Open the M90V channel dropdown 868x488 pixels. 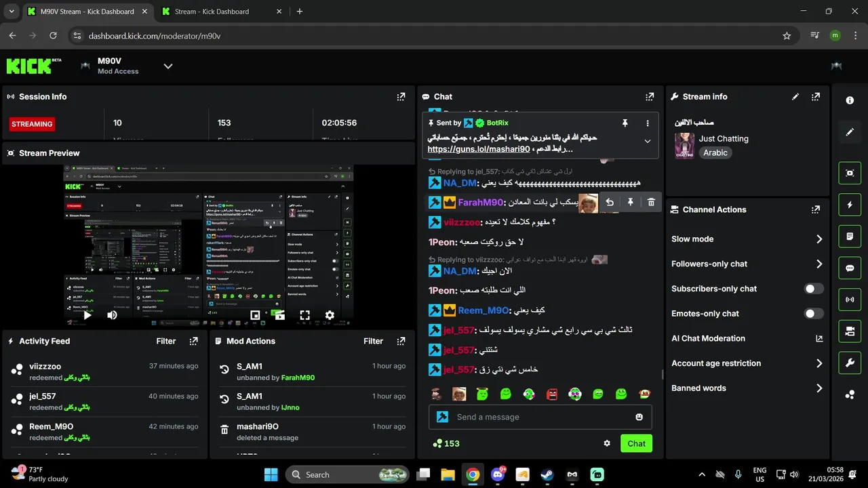click(168, 66)
